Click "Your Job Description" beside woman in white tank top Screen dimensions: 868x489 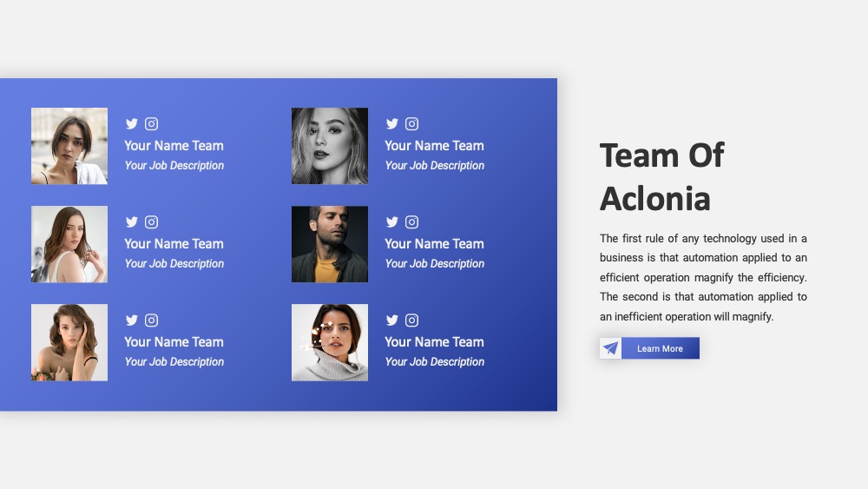pyautogui.click(x=174, y=263)
